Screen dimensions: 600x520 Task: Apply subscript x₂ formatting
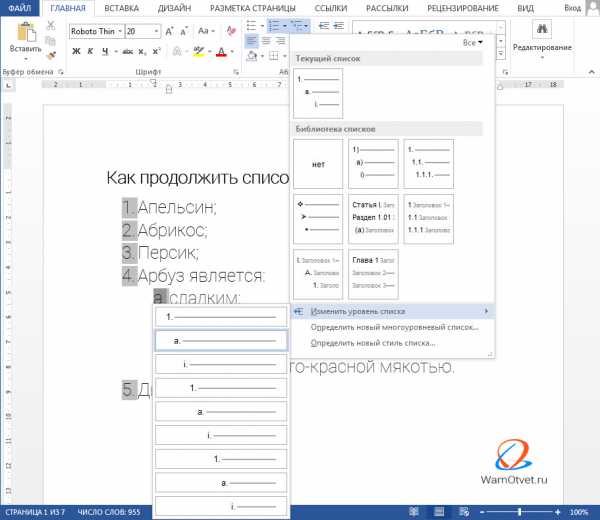point(142,51)
